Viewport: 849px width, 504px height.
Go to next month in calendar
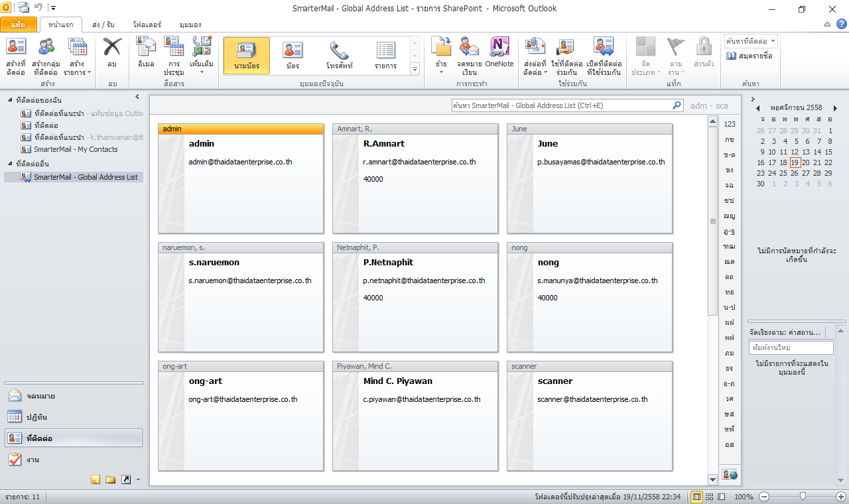tap(835, 108)
